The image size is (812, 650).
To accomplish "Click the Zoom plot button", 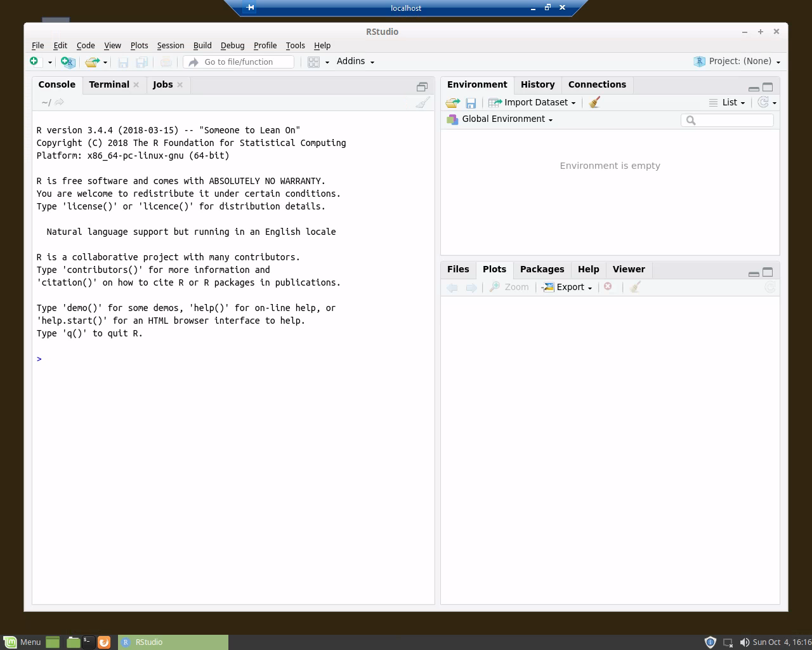I will (x=509, y=287).
